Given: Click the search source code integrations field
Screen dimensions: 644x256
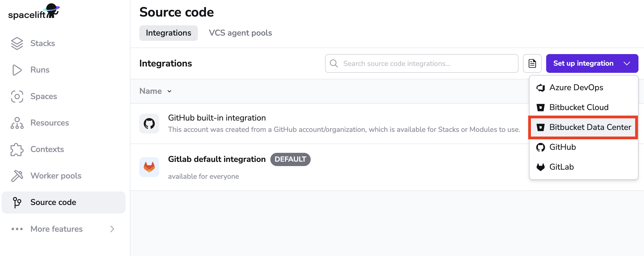Looking at the screenshot, I should tap(421, 63).
